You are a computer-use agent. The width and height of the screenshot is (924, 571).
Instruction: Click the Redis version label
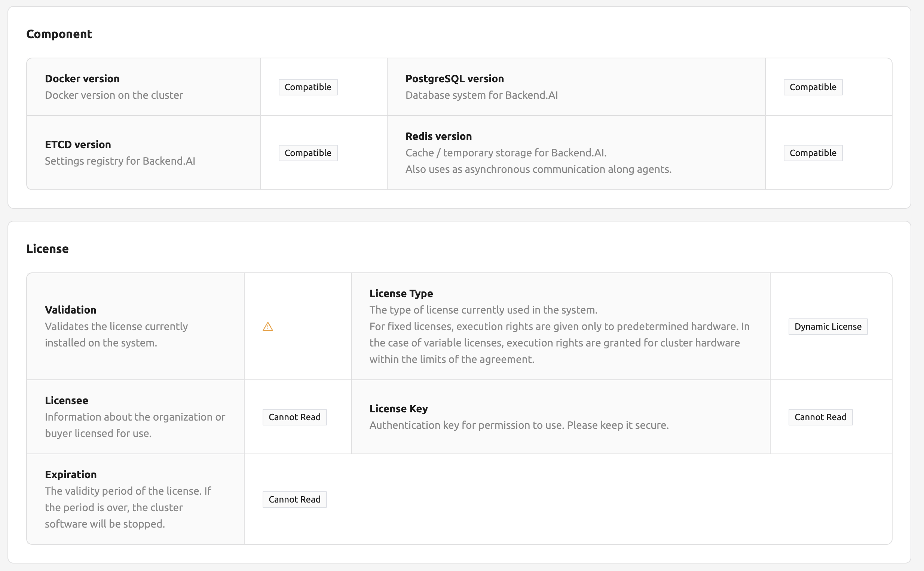point(438,136)
